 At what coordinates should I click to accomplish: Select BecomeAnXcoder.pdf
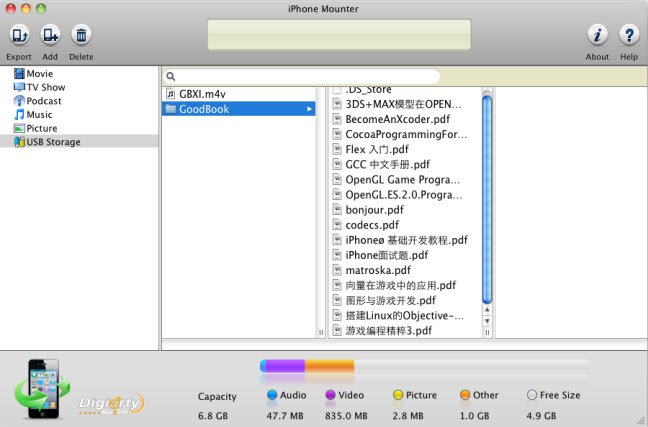(x=405, y=119)
